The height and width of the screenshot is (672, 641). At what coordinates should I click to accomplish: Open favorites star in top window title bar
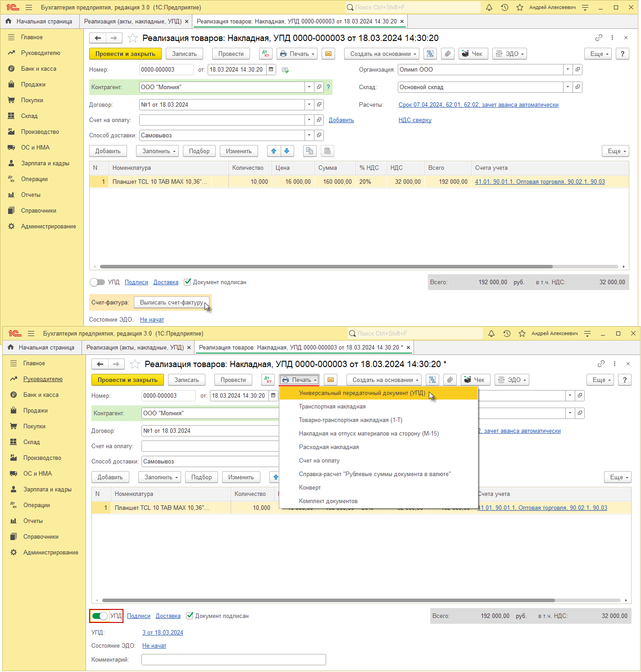[520, 7]
